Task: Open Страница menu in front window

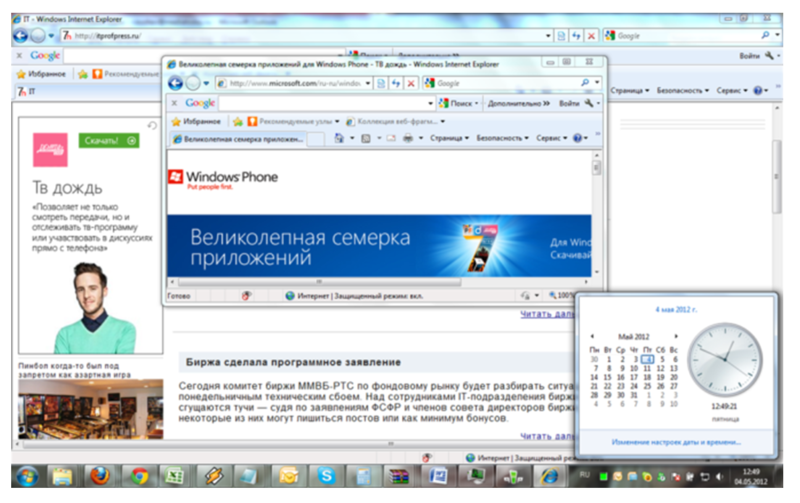Action: point(449,138)
